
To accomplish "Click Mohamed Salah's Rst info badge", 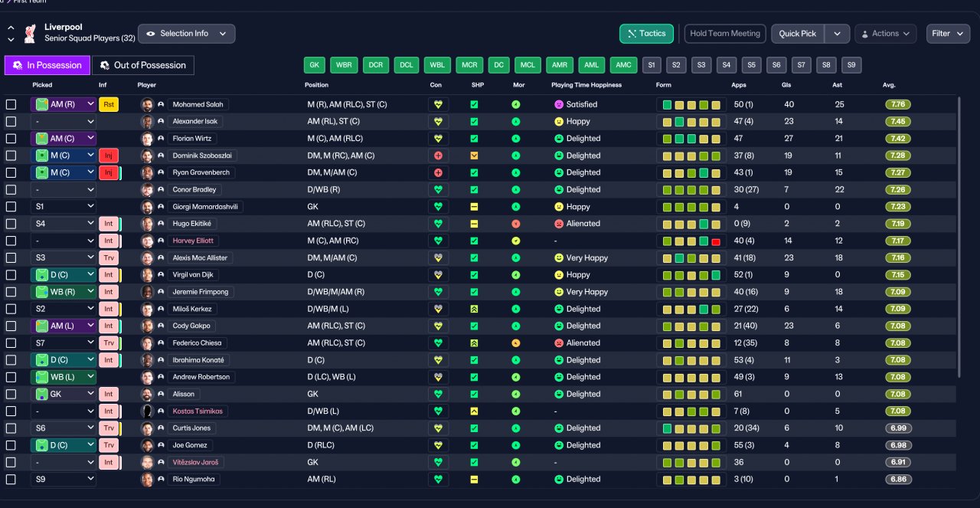I will click(109, 104).
